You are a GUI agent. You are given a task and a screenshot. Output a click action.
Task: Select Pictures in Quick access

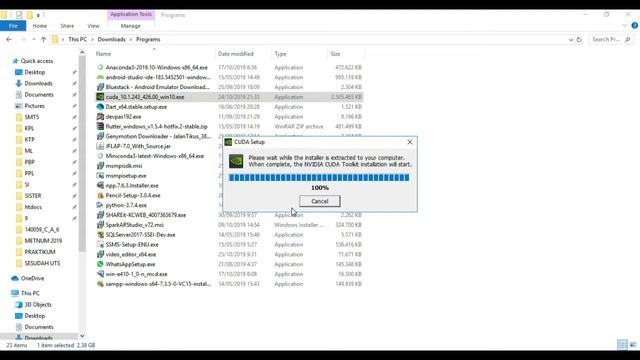[x=35, y=106]
